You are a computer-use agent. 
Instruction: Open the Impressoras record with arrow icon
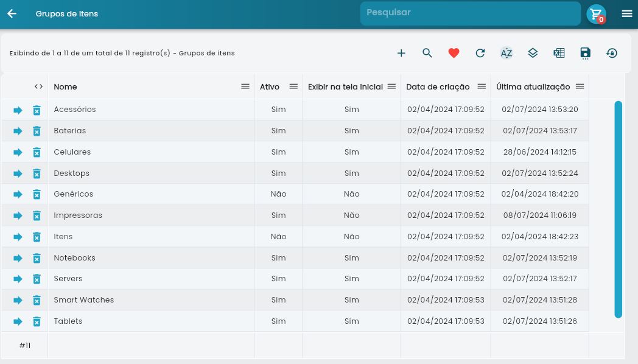click(x=18, y=215)
